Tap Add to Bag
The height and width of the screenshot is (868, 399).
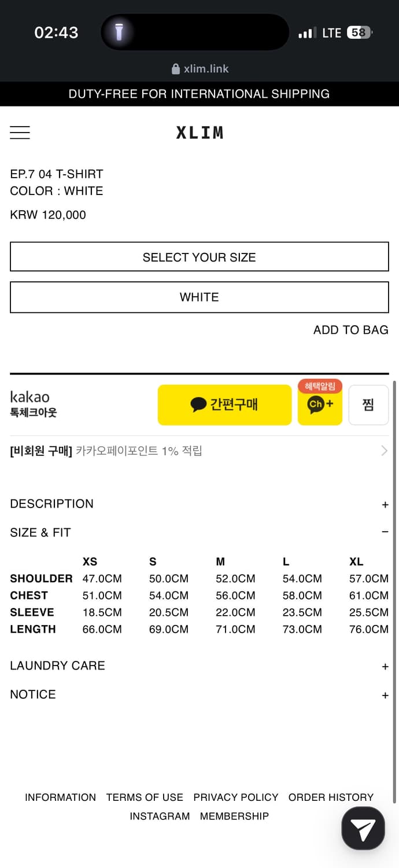(x=350, y=330)
